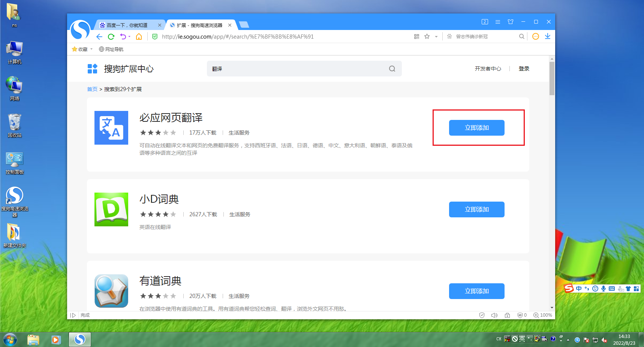Open a new tab with the tab button
This screenshot has height=347, width=644.
pyautogui.click(x=244, y=25)
